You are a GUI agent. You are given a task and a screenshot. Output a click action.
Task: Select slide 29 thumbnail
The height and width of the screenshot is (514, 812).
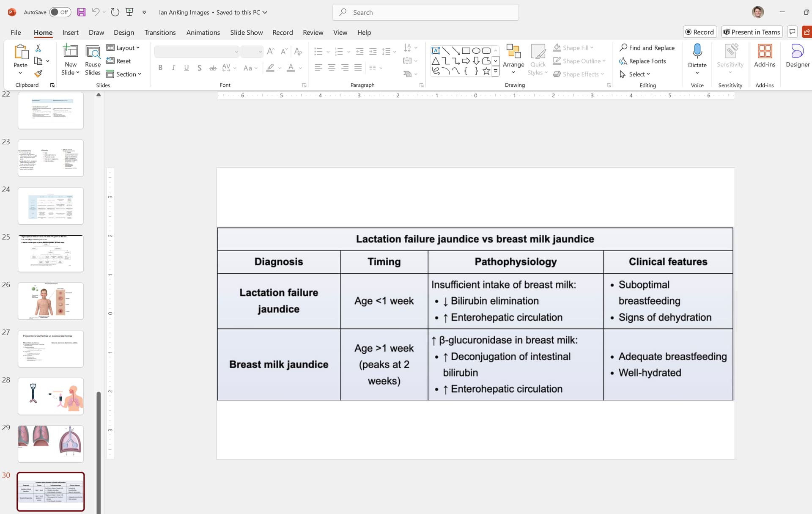click(x=51, y=444)
